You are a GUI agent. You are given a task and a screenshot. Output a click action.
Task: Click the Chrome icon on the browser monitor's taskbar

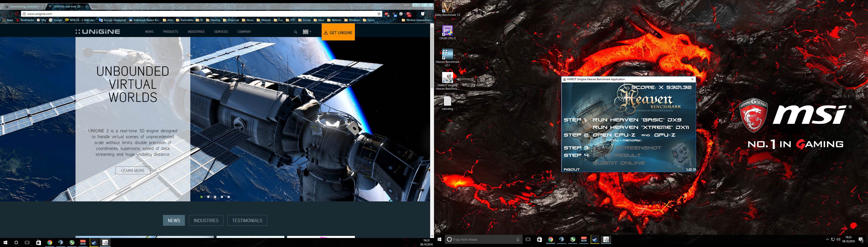[x=50, y=242]
